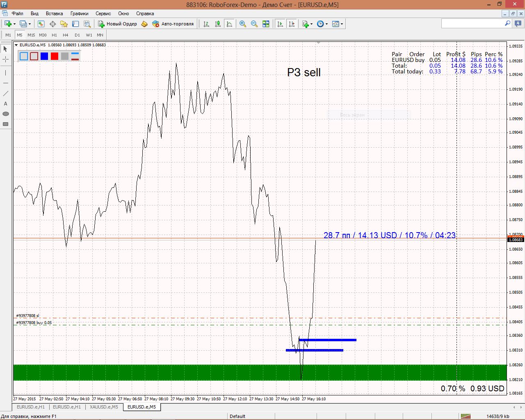The width and height of the screenshot is (525, 420).
Task: Click the zoom in magnifier icon
Action: (243, 24)
